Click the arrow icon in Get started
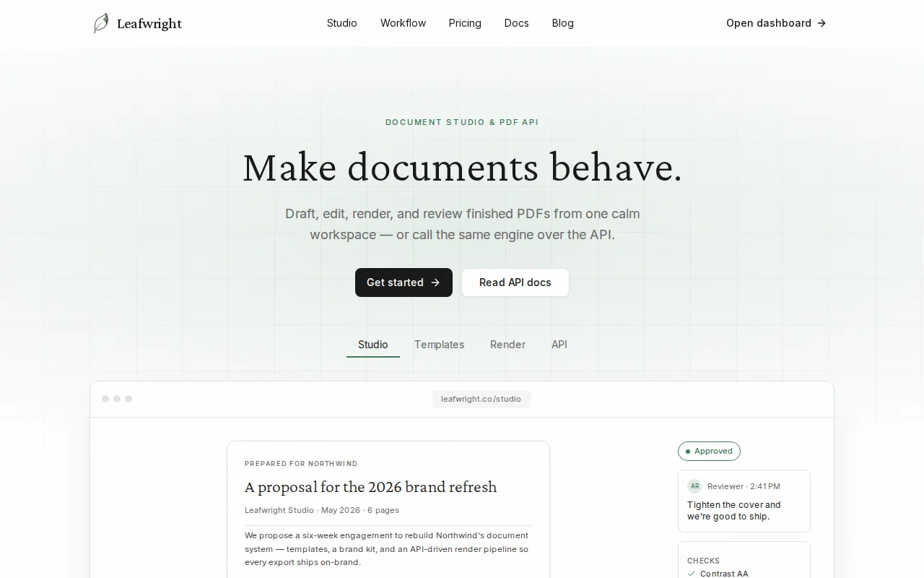This screenshot has height=578, width=924. pos(435,282)
